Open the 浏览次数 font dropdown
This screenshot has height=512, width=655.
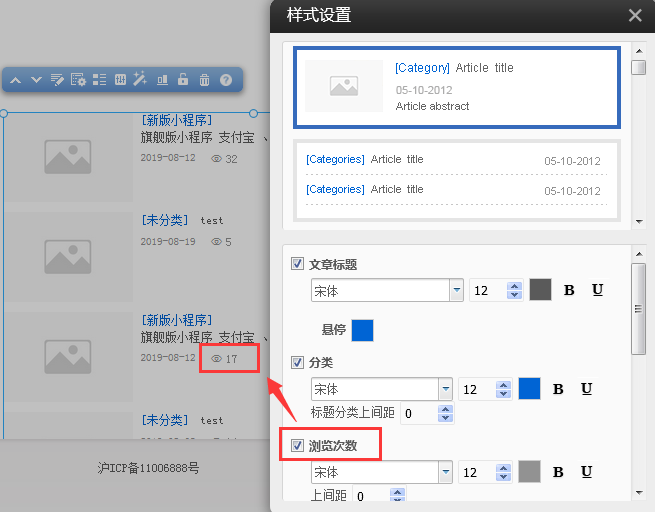click(445, 472)
